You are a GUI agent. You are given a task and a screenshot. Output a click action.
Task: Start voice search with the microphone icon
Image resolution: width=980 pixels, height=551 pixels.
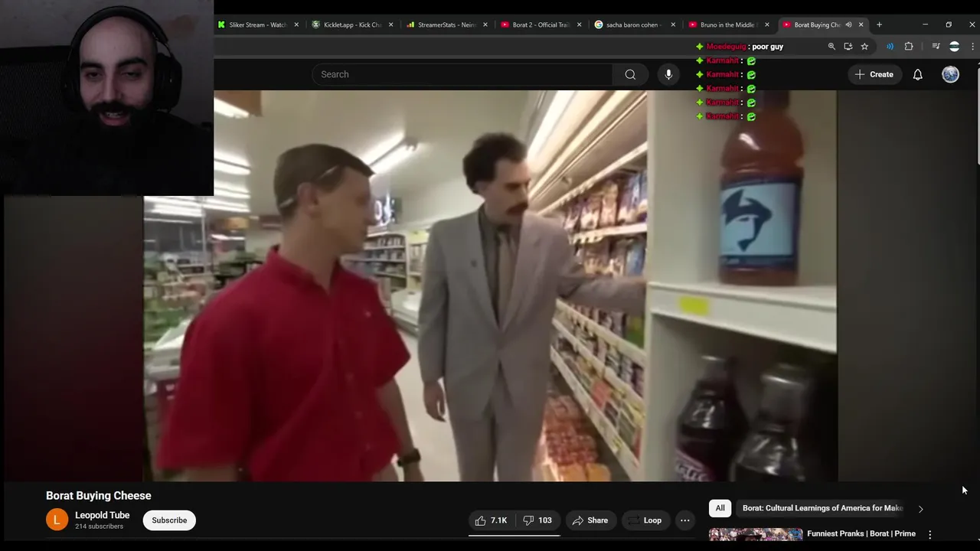click(x=668, y=74)
